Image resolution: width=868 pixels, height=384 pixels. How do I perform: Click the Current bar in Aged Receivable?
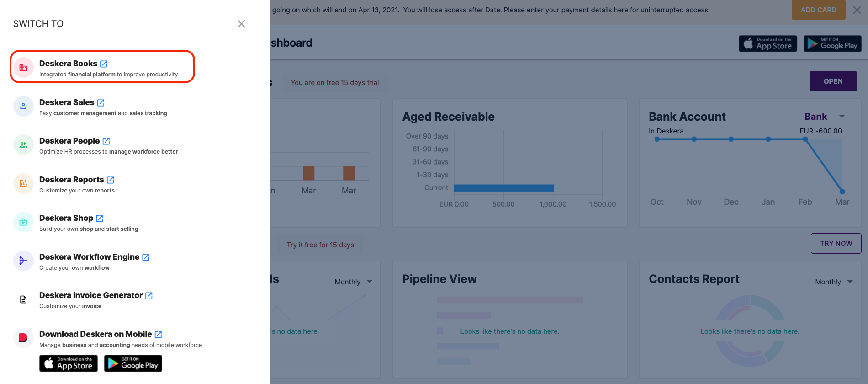pos(504,188)
